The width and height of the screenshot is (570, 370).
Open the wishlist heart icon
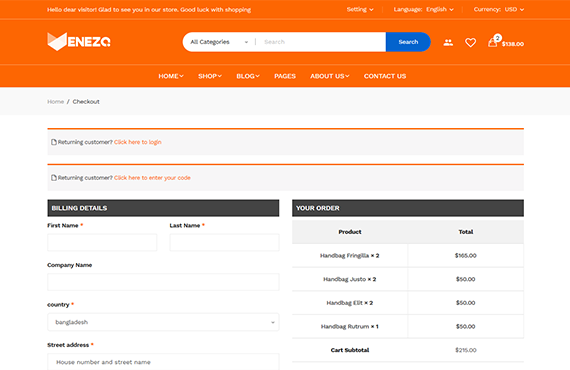[x=470, y=43]
